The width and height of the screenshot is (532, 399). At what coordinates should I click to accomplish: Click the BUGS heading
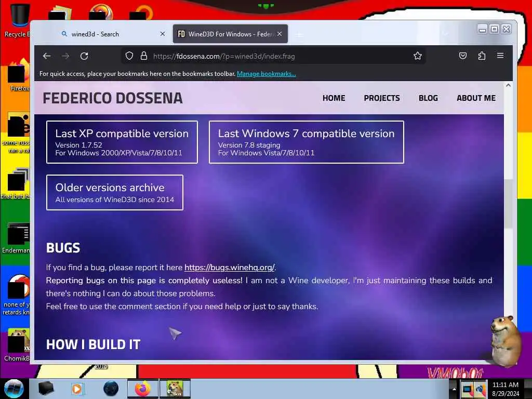63,248
